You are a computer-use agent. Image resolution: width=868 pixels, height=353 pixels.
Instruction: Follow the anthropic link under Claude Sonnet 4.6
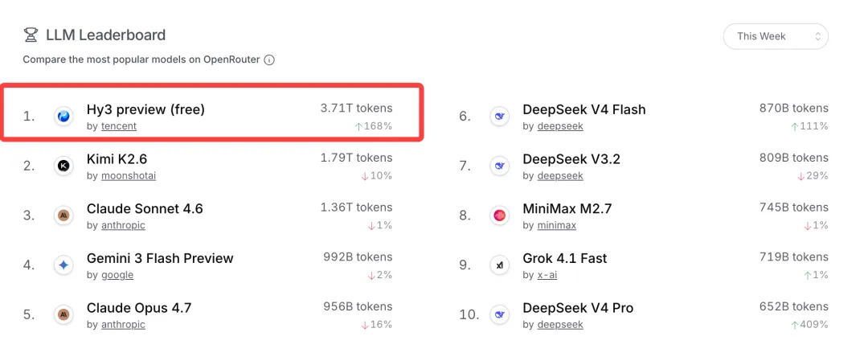[x=123, y=225]
